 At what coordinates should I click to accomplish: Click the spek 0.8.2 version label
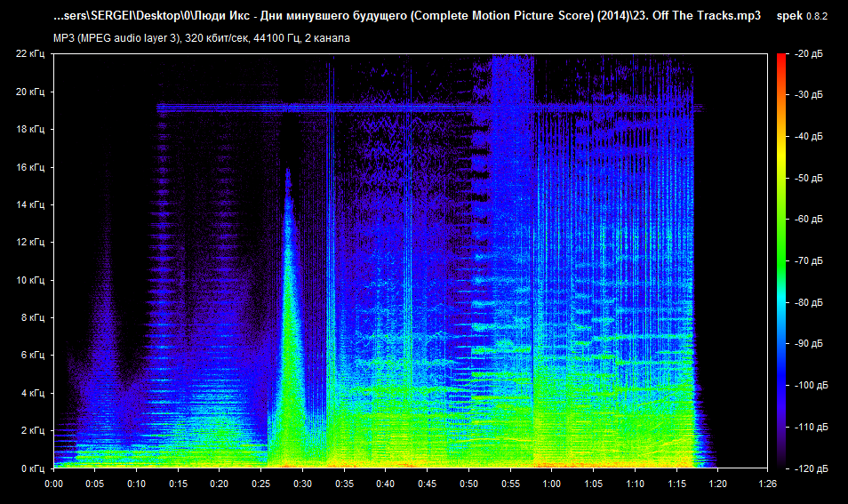(x=801, y=17)
